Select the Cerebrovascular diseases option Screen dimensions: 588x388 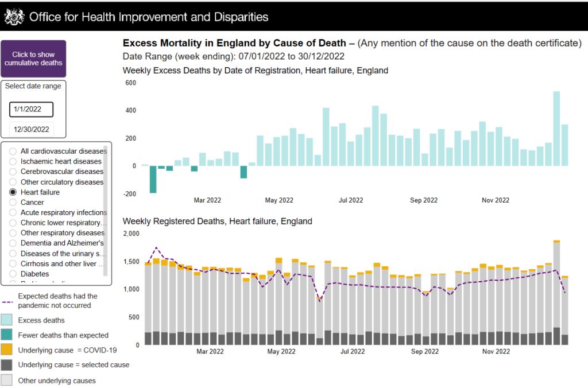[x=13, y=172]
